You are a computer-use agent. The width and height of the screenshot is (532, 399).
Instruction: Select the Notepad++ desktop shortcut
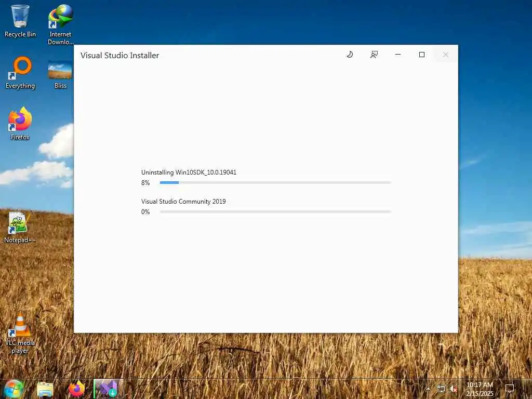[x=19, y=228]
